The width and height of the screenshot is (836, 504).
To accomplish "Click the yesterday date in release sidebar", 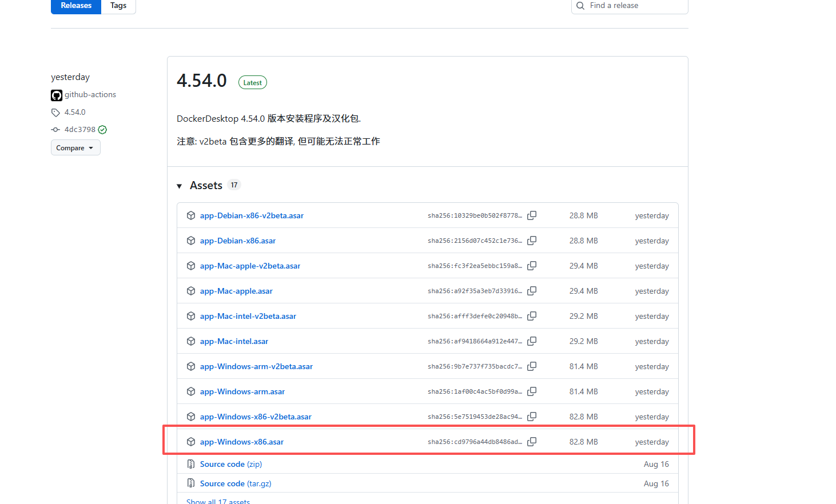I will (70, 77).
